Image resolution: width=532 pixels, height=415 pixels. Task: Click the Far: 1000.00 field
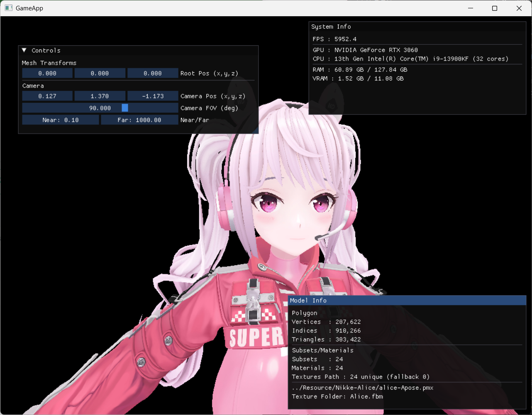(139, 120)
